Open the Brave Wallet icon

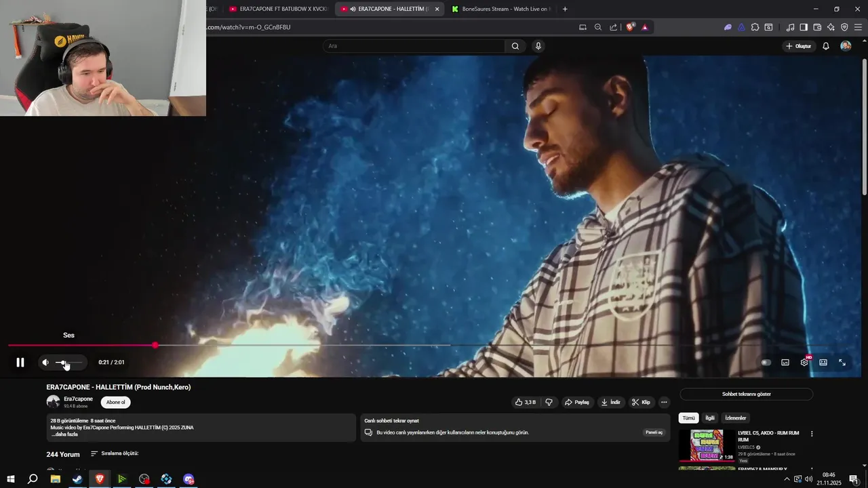(817, 27)
